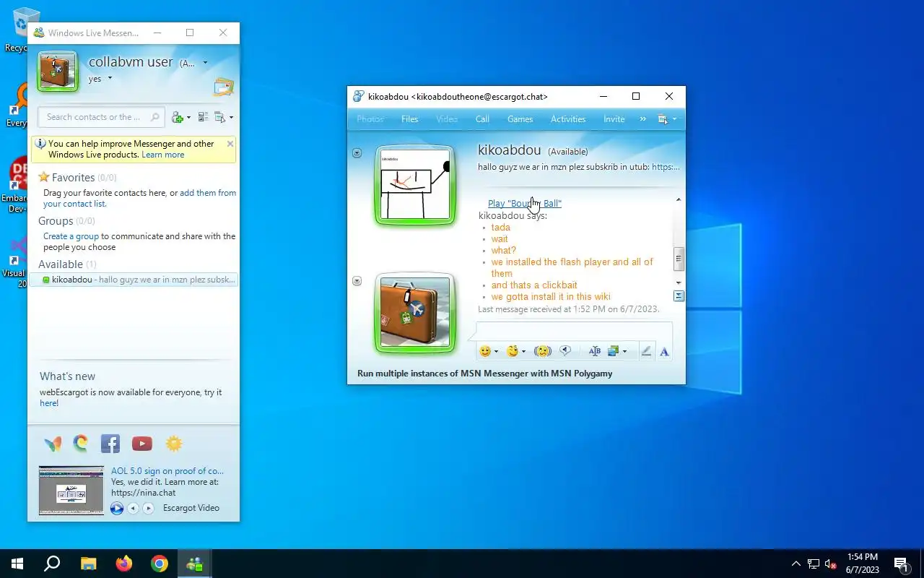This screenshot has width=924, height=578.
Task: Go to next Escargot video
Action: pos(148,509)
